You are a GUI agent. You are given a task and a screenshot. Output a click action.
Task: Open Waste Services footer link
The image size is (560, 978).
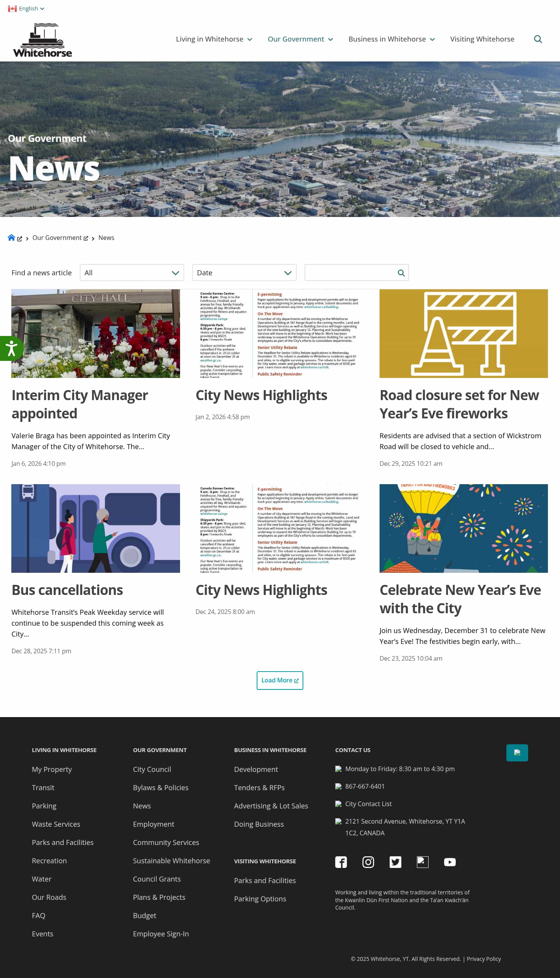point(56,824)
